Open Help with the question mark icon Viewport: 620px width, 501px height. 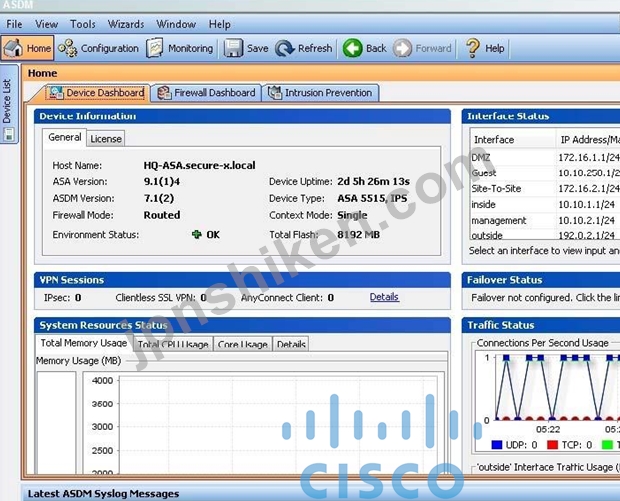(484, 48)
